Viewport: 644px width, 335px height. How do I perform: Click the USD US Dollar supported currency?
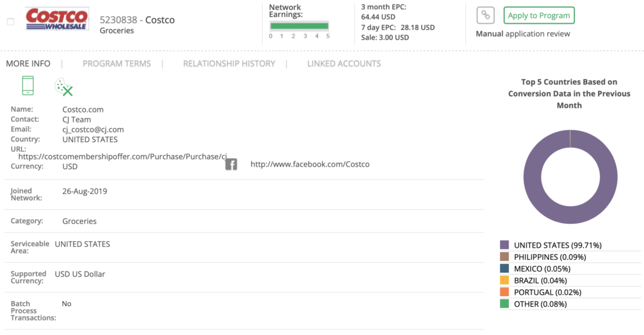pos(80,274)
